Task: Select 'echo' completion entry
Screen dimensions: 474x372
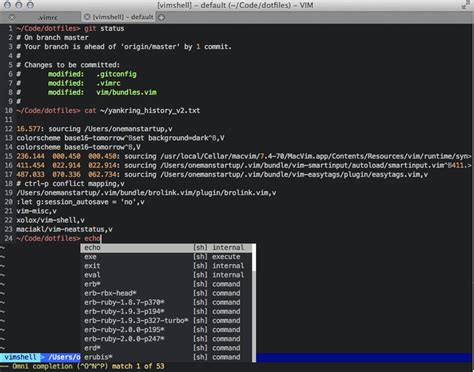Action: pyautogui.click(x=167, y=248)
